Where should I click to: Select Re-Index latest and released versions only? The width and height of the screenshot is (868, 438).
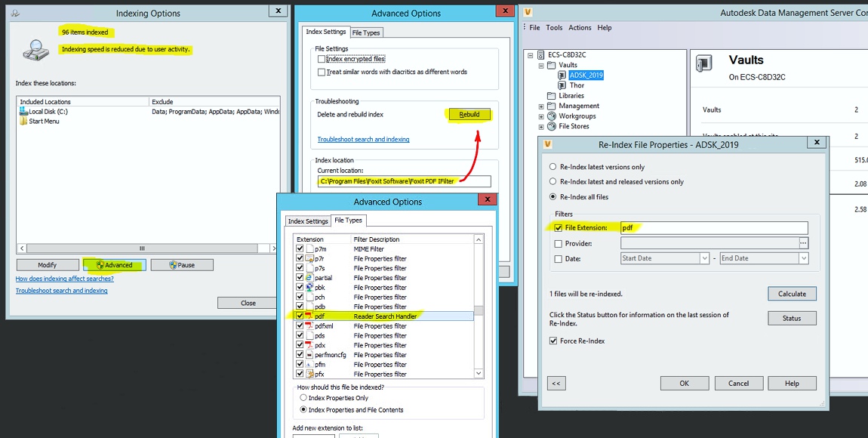(553, 182)
